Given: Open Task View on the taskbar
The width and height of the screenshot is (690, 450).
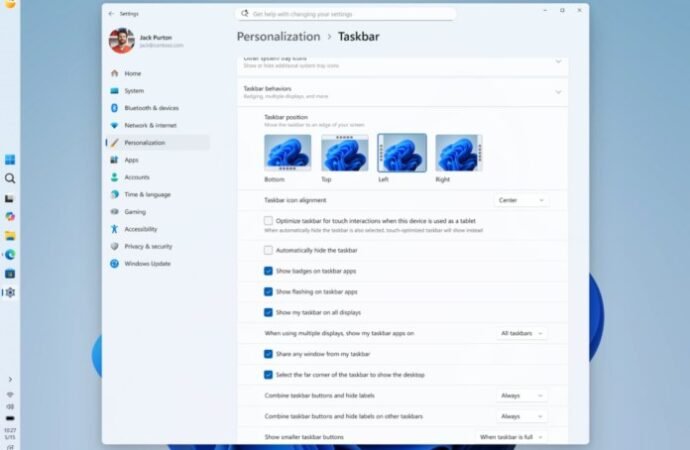Looking at the screenshot, I should (10, 198).
